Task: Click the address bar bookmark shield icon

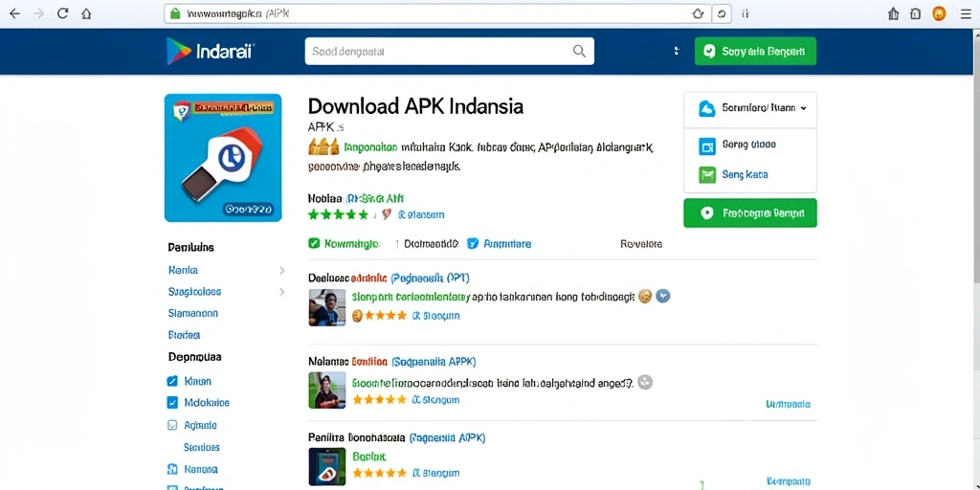Action: point(698,13)
